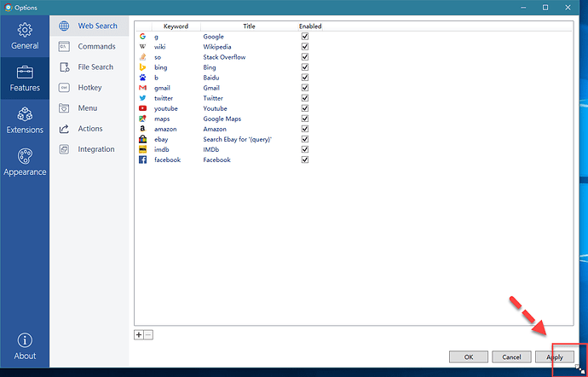The width and height of the screenshot is (588, 377).
Task: Disable the Google search checkbox
Action: [305, 37]
